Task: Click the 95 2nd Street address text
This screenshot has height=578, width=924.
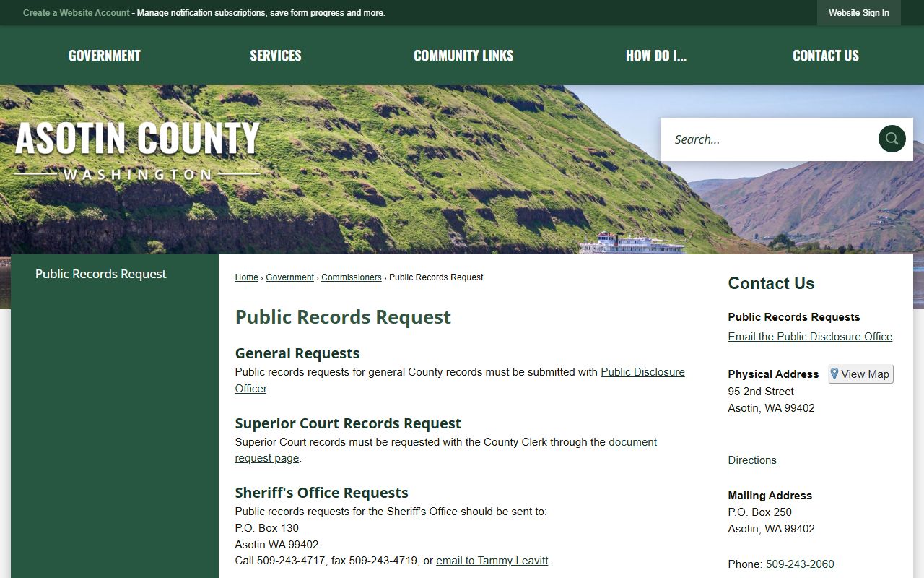Action: (x=761, y=392)
